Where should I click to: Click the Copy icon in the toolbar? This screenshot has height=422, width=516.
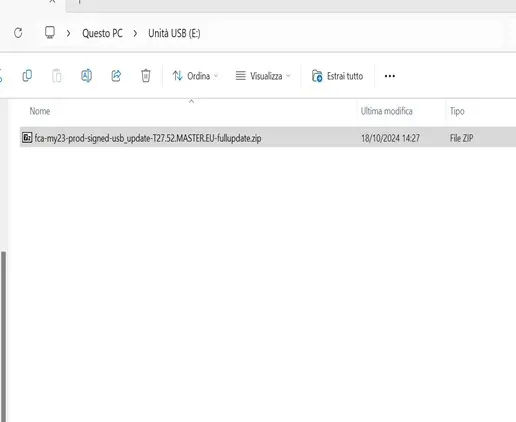27,76
